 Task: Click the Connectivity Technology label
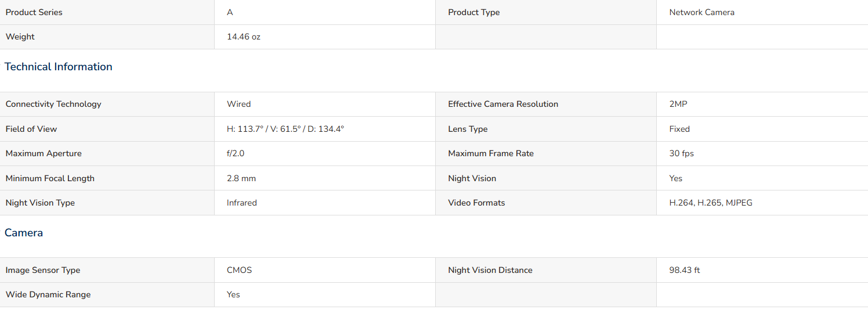53,104
